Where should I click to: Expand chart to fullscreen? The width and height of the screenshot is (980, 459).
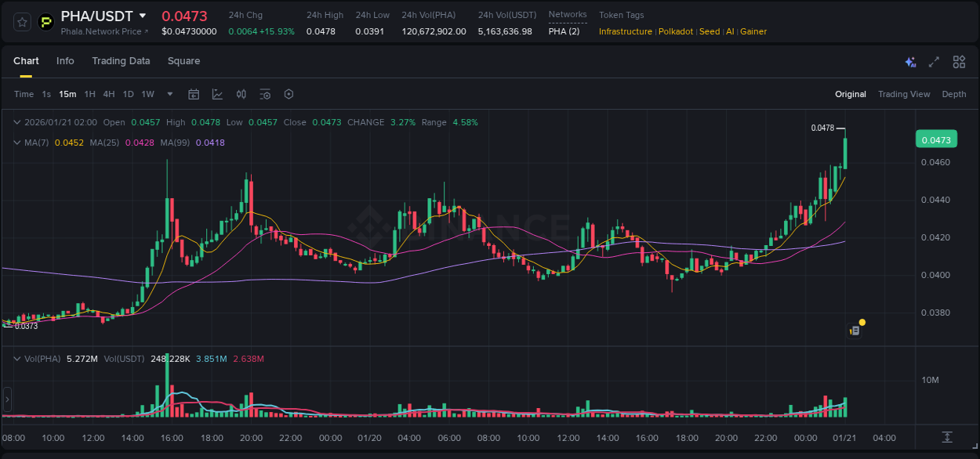[934, 62]
